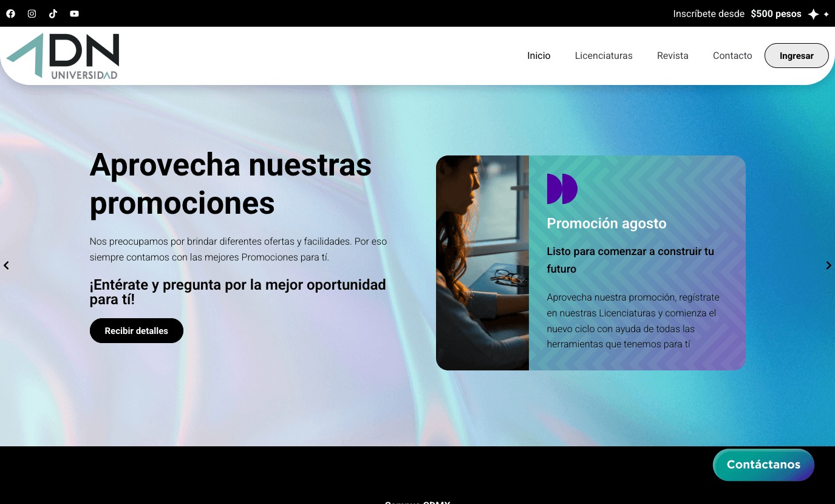Click the Recibir detalles button
This screenshot has width=835, height=504.
pos(137,331)
